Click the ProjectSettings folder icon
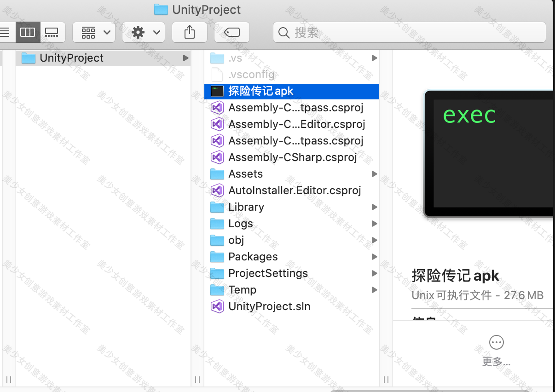The width and height of the screenshot is (555, 392). [x=217, y=273]
